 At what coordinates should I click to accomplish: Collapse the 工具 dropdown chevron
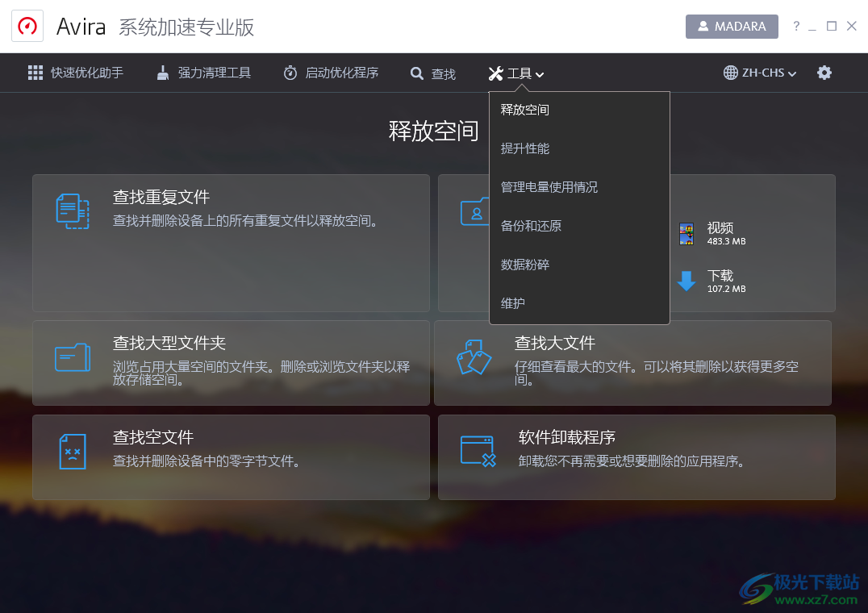pyautogui.click(x=539, y=73)
